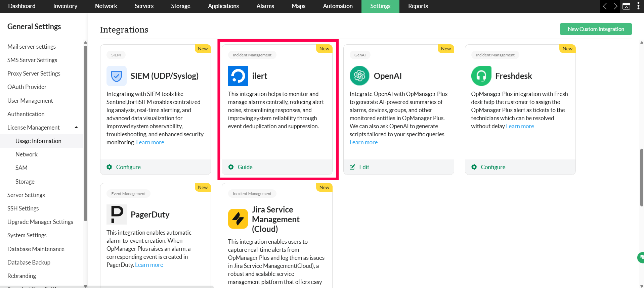The image size is (644, 288).
Task: Open the Maps tab
Action: (x=299, y=6)
